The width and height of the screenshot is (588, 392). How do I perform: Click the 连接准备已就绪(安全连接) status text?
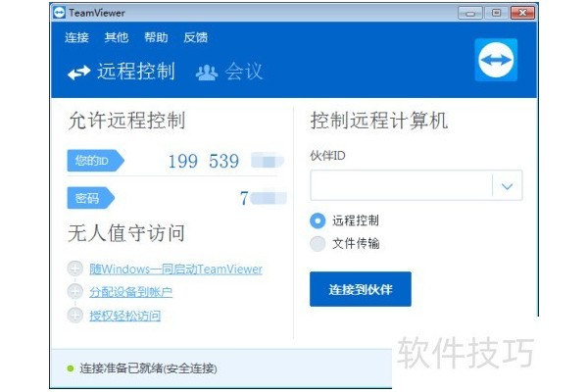[x=149, y=368]
